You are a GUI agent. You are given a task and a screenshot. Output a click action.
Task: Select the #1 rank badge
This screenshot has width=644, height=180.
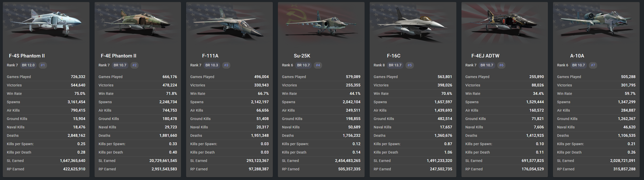(43, 65)
